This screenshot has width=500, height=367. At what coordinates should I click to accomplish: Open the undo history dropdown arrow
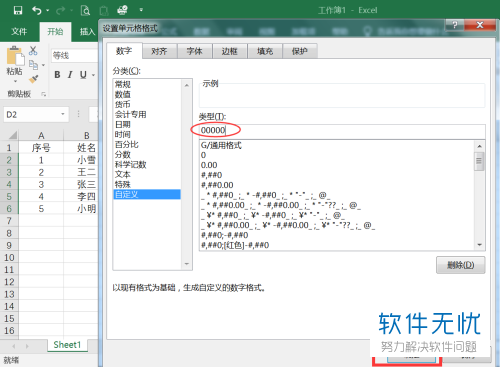(x=48, y=10)
